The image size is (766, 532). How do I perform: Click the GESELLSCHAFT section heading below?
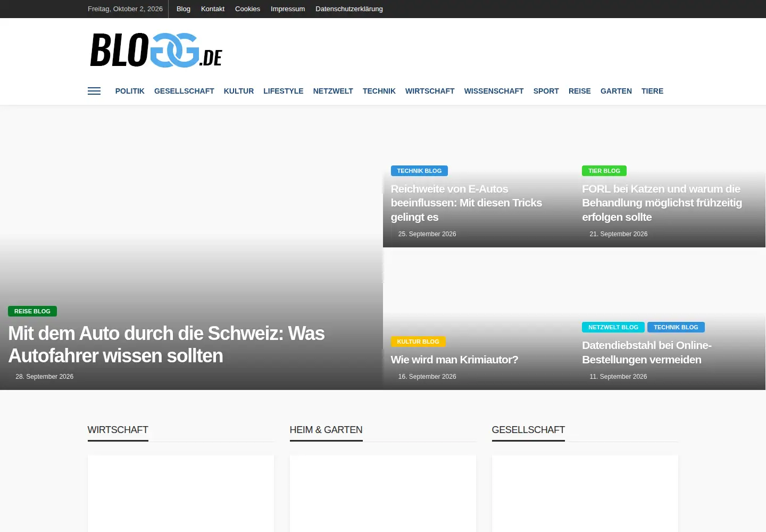(x=528, y=430)
